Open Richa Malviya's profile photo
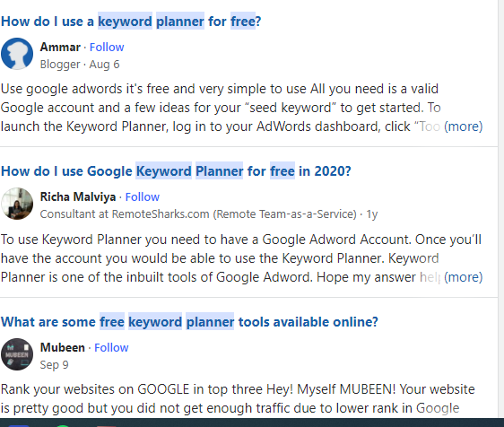This screenshot has width=504, height=427. tap(17, 204)
